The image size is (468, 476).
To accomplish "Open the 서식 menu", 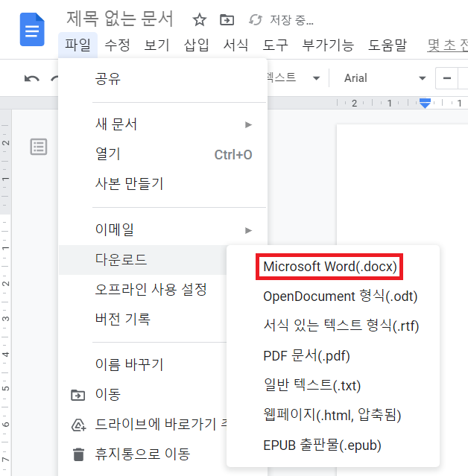I will tap(235, 45).
